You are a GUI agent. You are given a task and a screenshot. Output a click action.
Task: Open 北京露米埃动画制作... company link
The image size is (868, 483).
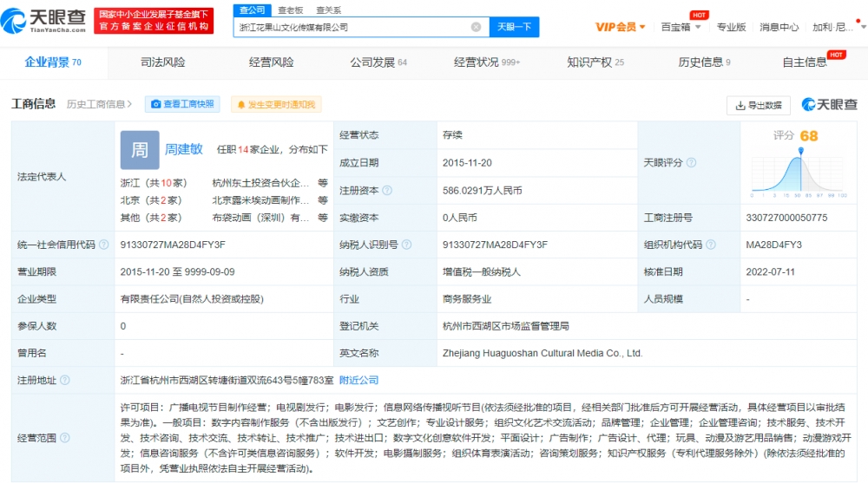point(260,199)
